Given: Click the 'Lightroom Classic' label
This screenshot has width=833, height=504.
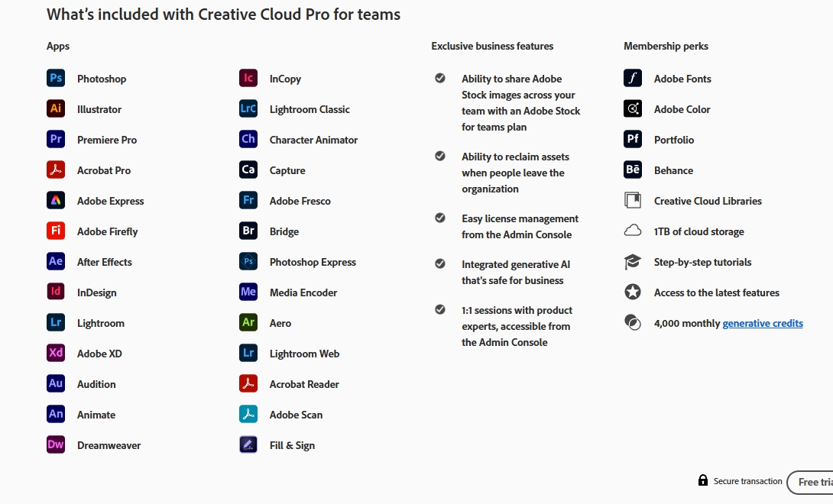Looking at the screenshot, I should (x=310, y=109).
